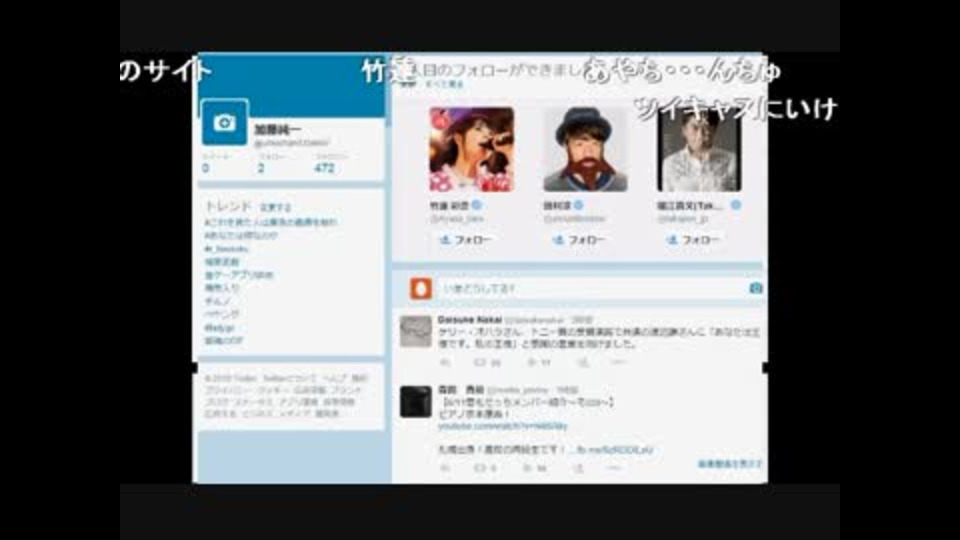Follow the middle suggested account with beard
960x540 pixels.
pyautogui.click(x=579, y=240)
